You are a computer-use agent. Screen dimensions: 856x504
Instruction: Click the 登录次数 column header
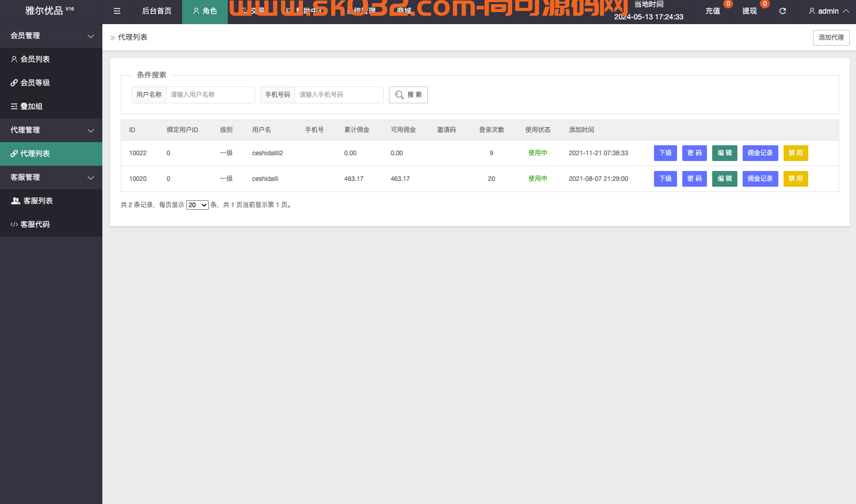(492, 130)
